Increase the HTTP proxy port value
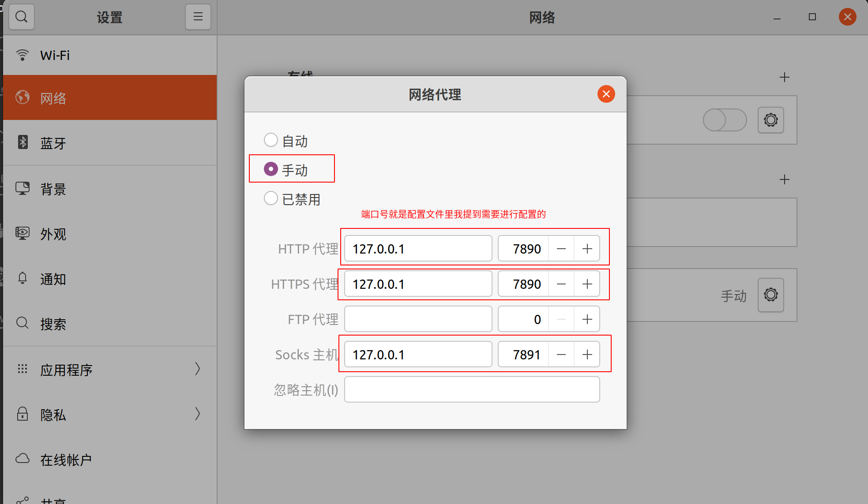Viewport: 868px width, 504px height. pos(587,249)
